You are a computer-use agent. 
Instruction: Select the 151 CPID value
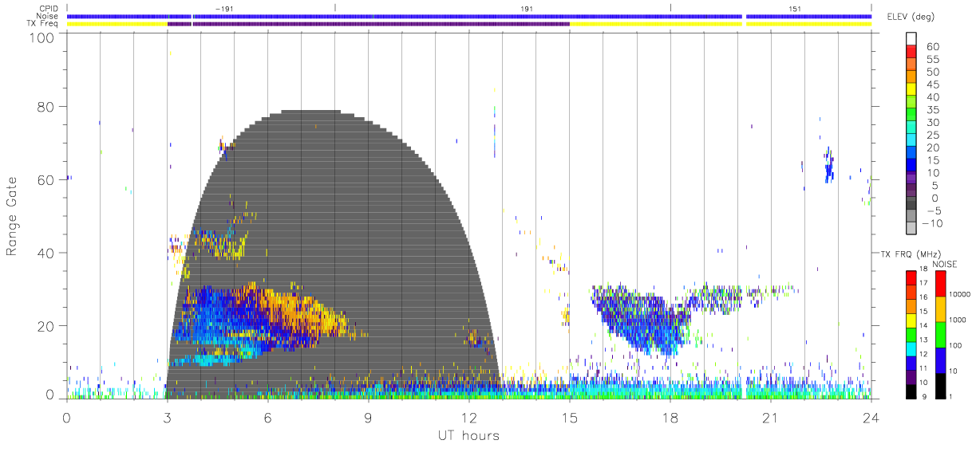point(795,8)
